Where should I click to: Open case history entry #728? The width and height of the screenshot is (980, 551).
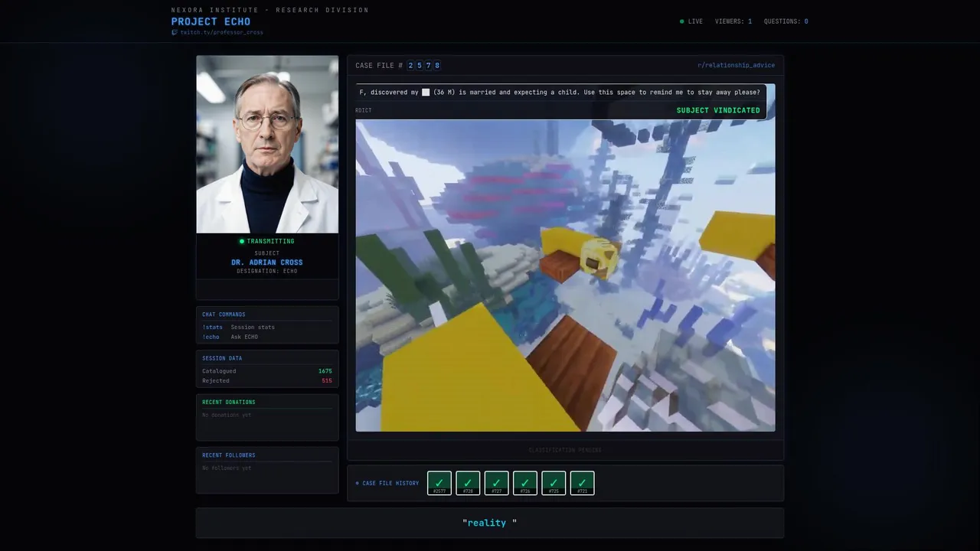coord(468,483)
